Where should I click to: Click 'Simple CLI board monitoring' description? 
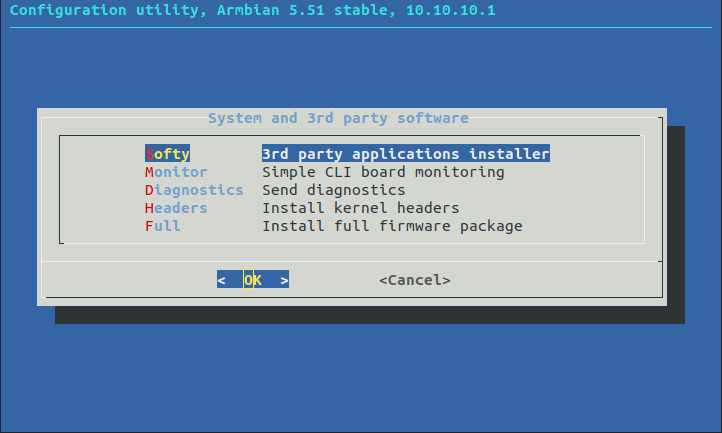pyautogui.click(x=383, y=172)
